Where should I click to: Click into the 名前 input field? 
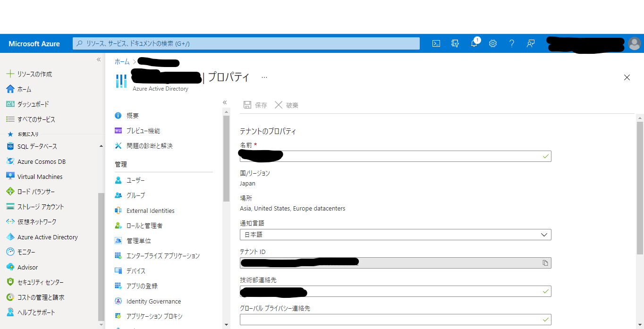[395, 156]
